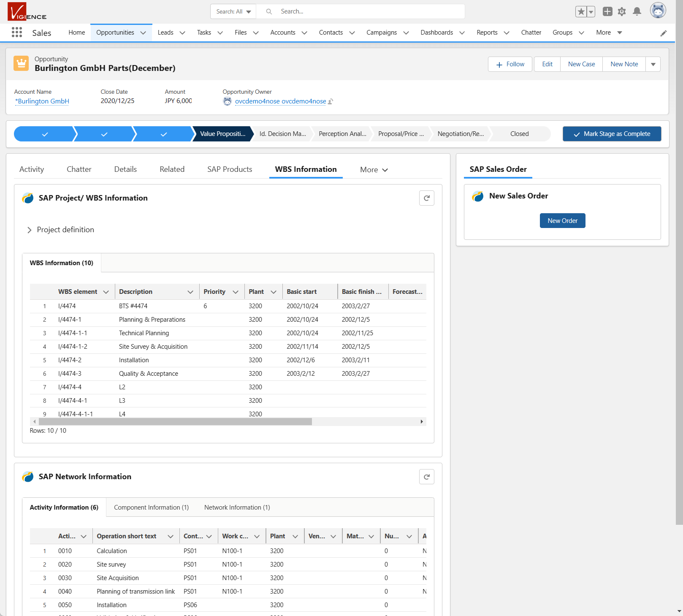683x616 pixels.
Task: Open the notifications bell
Action: pos(637,12)
